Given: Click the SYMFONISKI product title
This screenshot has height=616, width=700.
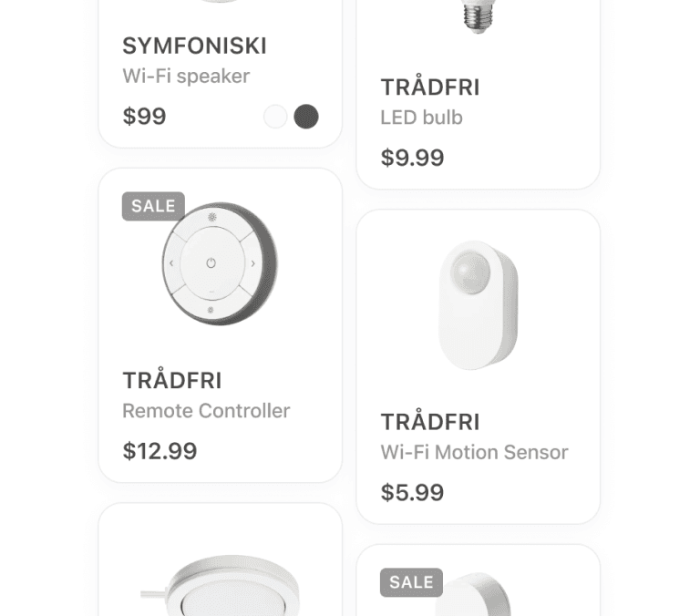Looking at the screenshot, I should (195, 46).
